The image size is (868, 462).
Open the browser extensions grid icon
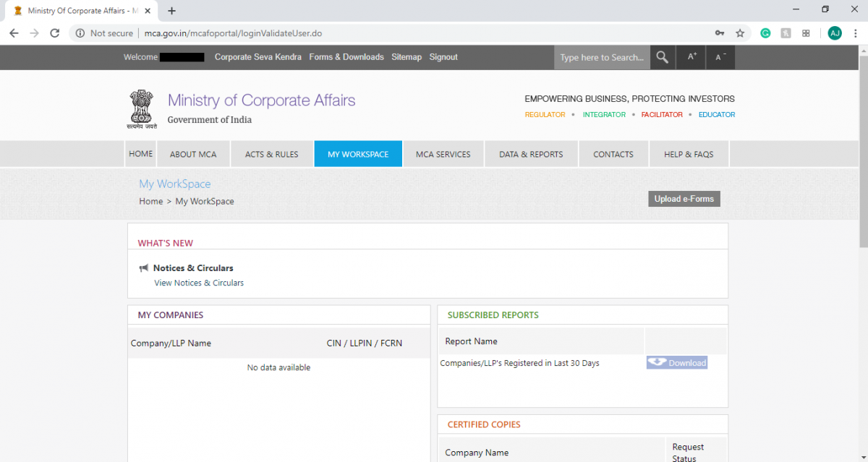[805, 33]
